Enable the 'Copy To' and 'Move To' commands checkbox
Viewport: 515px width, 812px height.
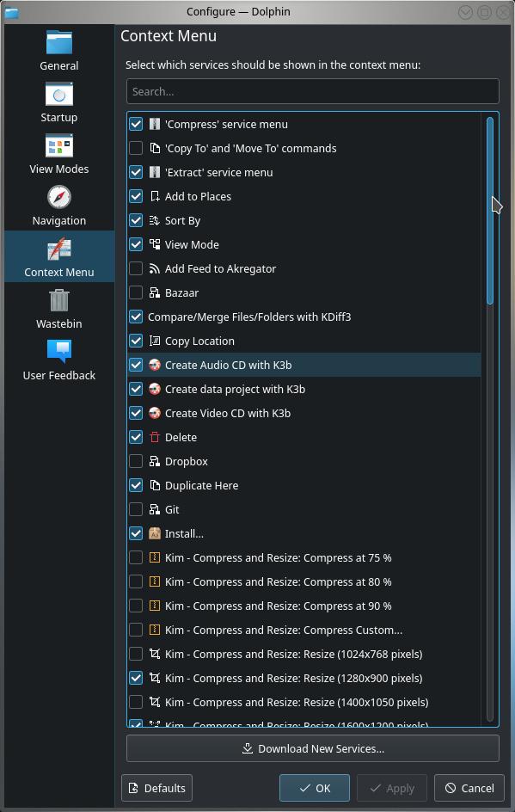[136, 148]
